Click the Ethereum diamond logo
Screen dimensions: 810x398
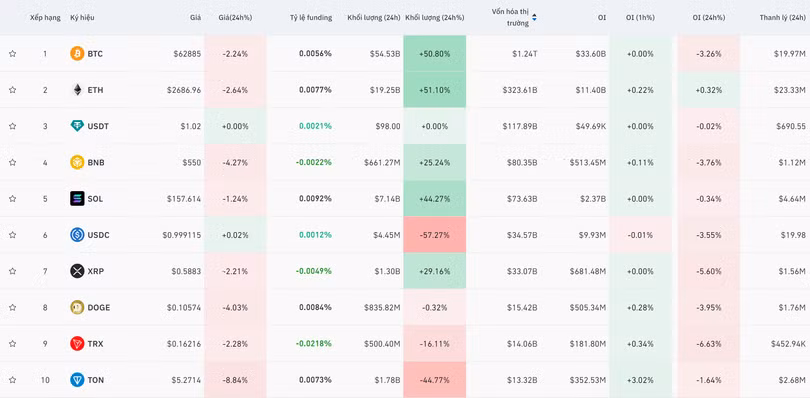[x=77, y=90]
